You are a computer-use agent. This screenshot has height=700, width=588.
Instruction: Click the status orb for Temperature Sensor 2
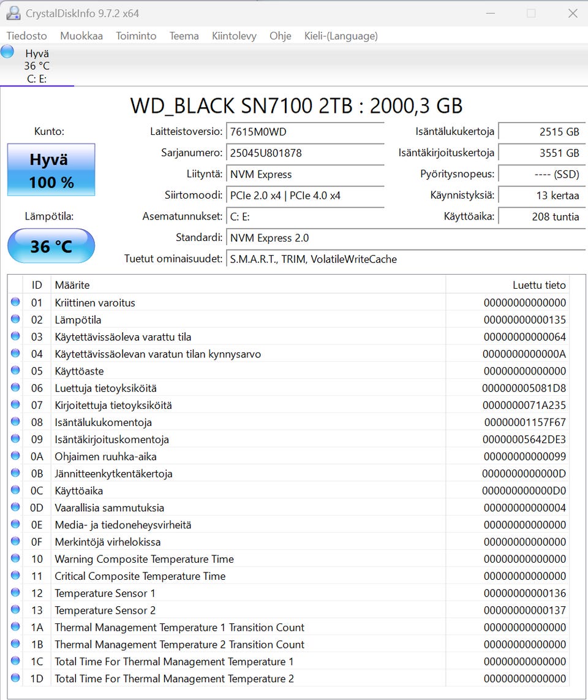(15, 609)
